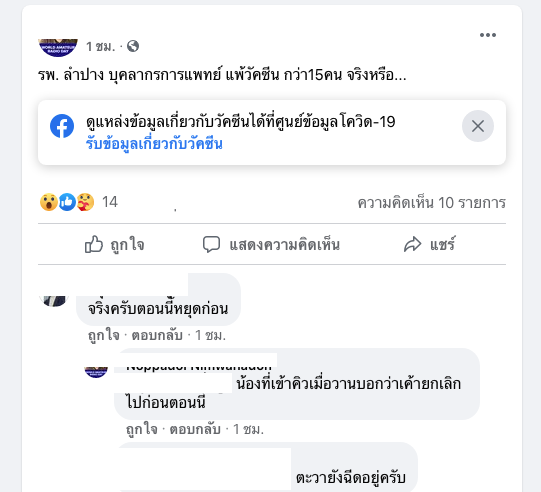Click the care reaction emoji
Image resolution: width=541 pixels, height=492 pixels.
point(85,202)
